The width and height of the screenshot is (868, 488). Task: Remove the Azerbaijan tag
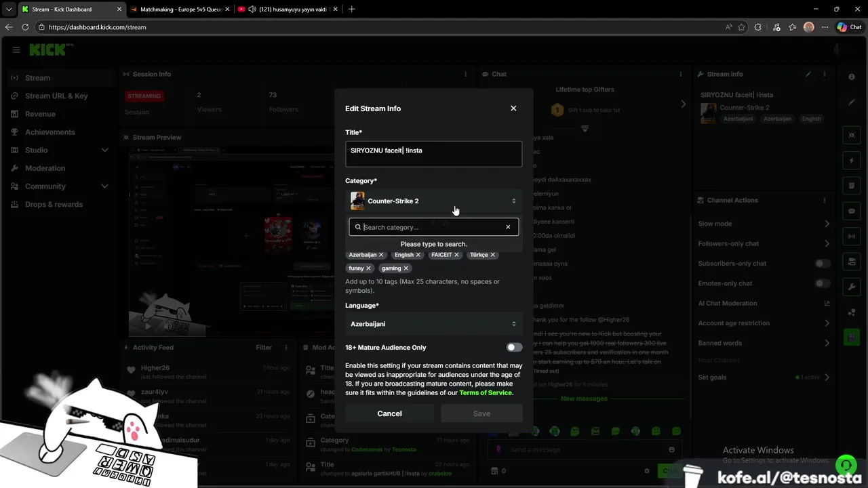click(x=381, y=255)
